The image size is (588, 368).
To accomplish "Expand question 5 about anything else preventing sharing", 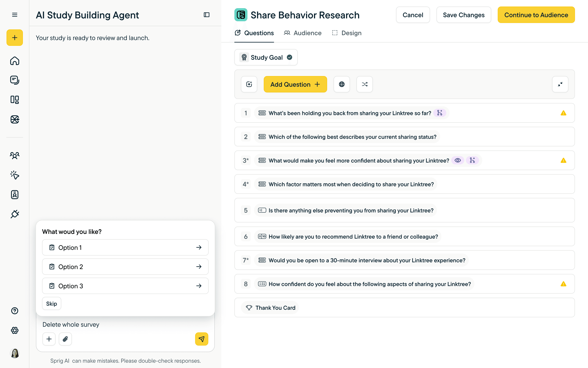I will click(404, 210).
